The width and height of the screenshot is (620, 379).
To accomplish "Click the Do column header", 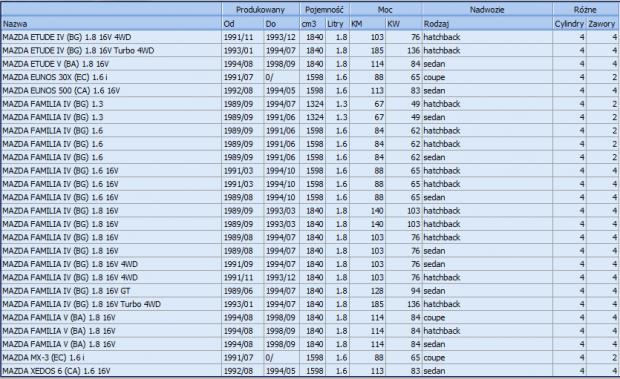I will [x=282, y=24].
